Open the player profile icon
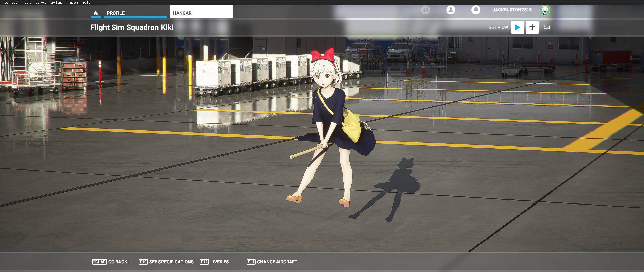644x272 pixels. pyautogui.click(x=451, y=10)
